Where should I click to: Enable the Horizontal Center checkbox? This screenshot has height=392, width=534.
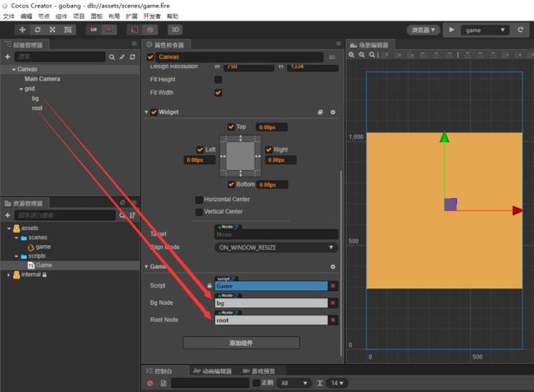[x=199, y=200]
